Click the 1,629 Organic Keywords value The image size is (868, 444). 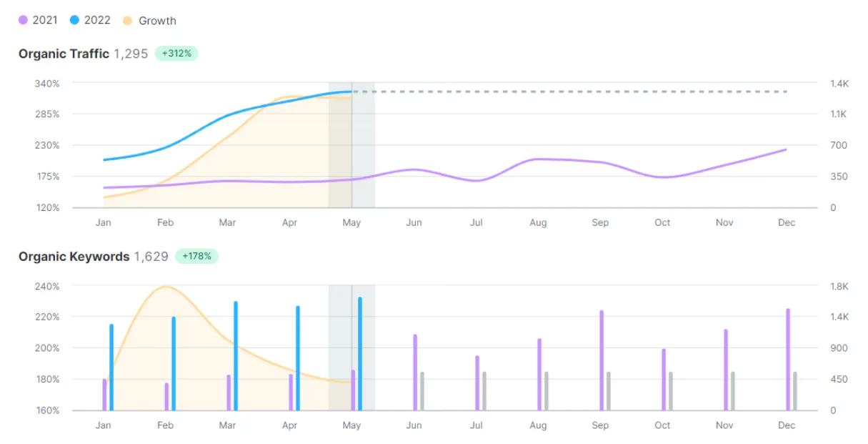(151, 256)
